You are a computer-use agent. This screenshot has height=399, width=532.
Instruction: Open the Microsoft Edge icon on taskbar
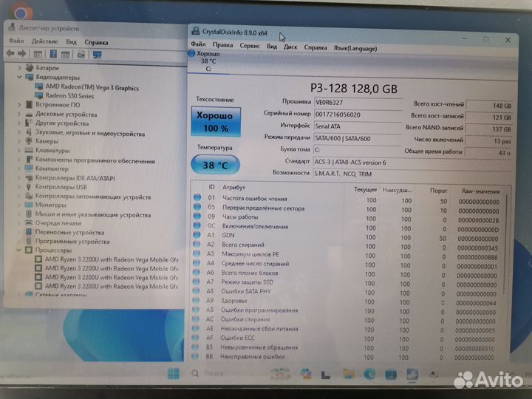[369, 374]
